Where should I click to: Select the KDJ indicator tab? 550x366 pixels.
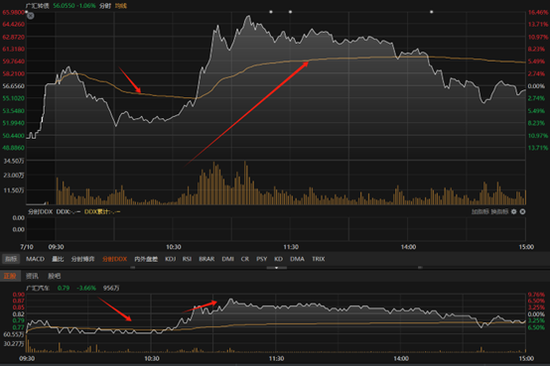pyautogui.click(x=170, y=259)
